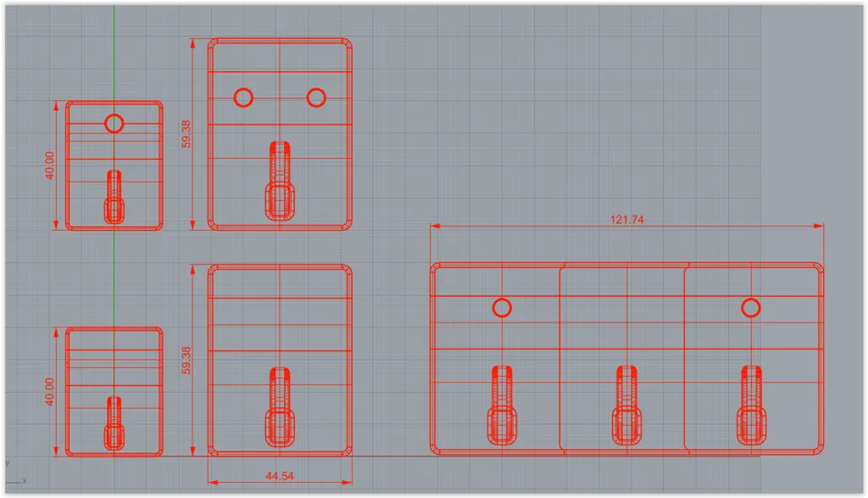
Task: Select hook on lower 59.38 plate without holes
Action: pyautogui.click(x=280, y=407)
